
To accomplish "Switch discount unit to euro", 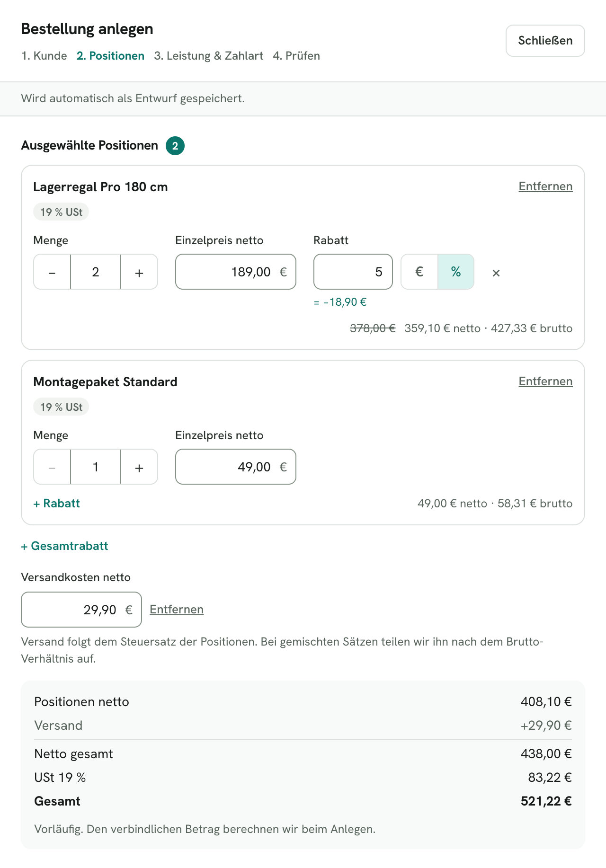I will tap(419, 272).
